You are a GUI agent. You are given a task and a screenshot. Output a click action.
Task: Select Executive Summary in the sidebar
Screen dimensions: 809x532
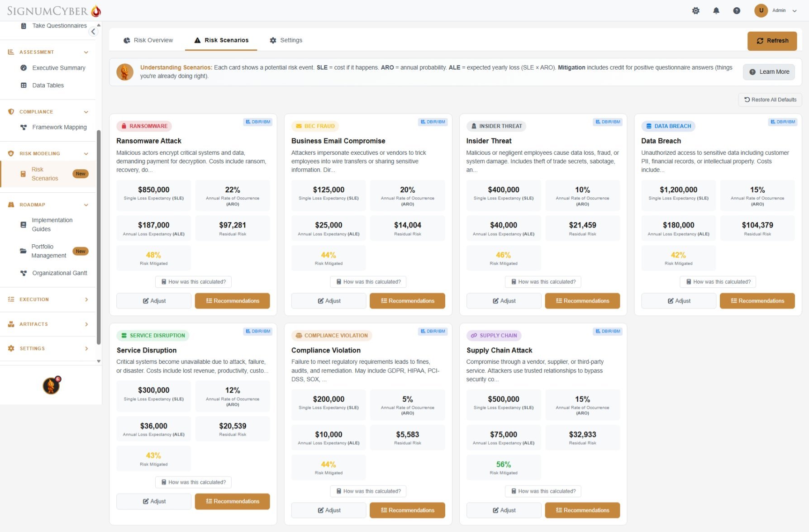[x=58, y=68]
